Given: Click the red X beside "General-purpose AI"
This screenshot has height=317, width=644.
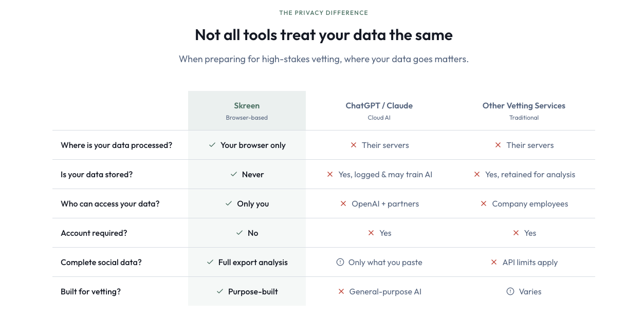Looking at the screenshot, I should 341,292.
